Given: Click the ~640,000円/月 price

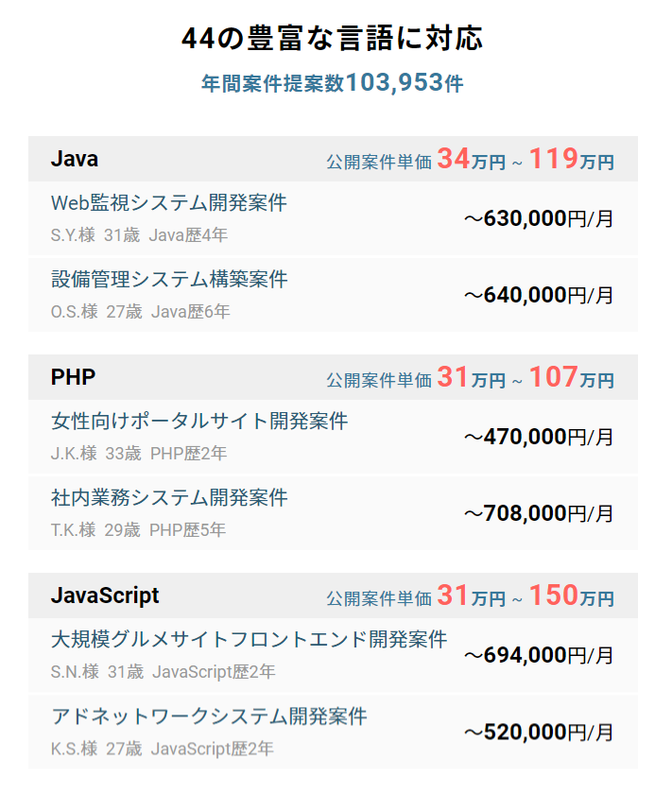Looking at the screenshot, I should (539, 295).
